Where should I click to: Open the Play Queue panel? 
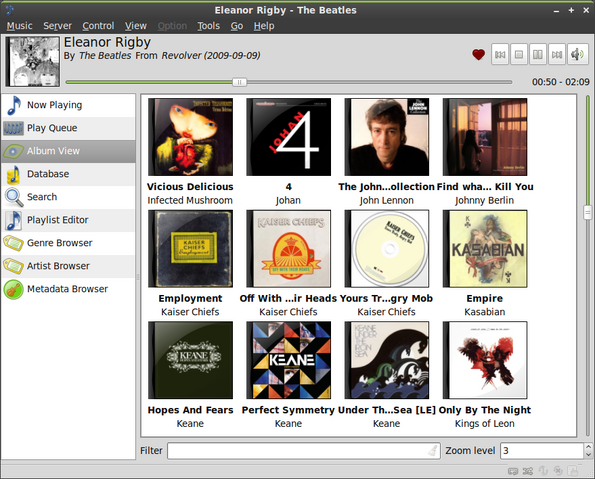click(x=68, y=128)
